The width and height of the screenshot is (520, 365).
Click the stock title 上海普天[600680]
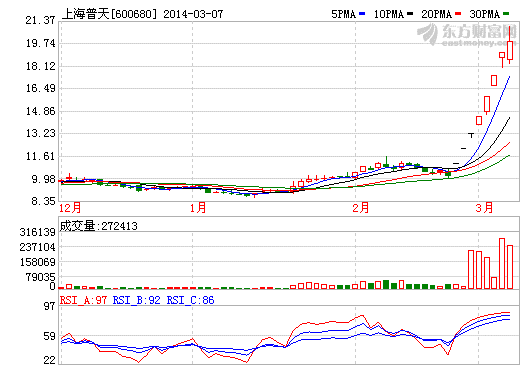coord(109,14)
